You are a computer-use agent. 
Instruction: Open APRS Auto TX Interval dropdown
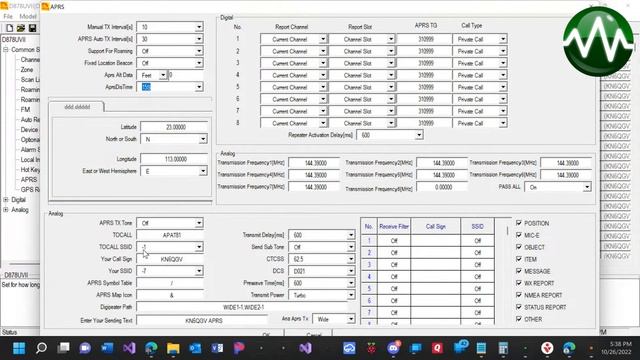pyautogui.click(x=199, y=39)
